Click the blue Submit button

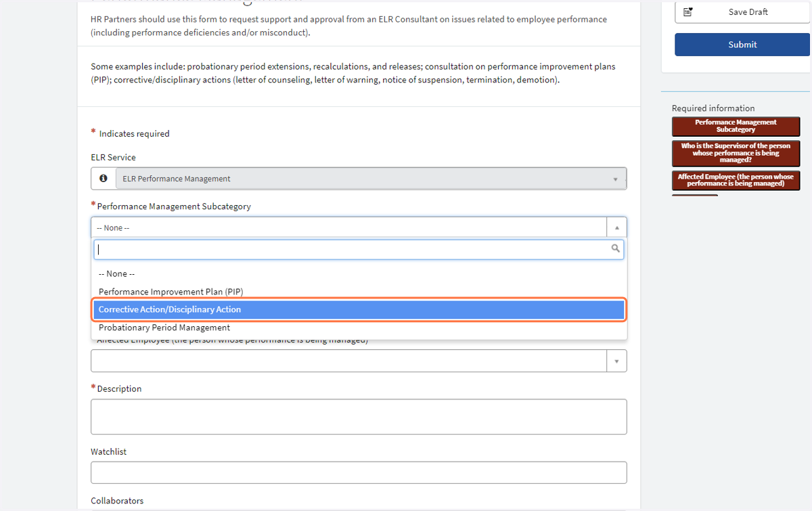pyautogui.click(x=742, y=45)
